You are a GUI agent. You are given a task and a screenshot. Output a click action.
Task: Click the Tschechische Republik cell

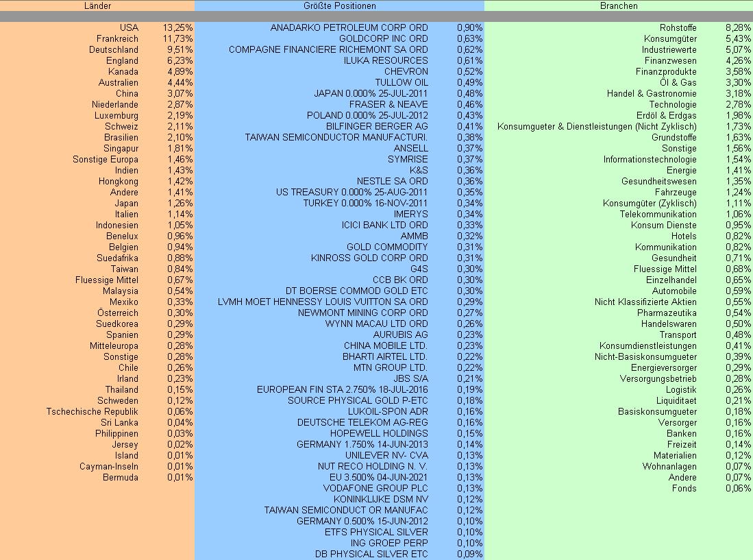[92, 411]
